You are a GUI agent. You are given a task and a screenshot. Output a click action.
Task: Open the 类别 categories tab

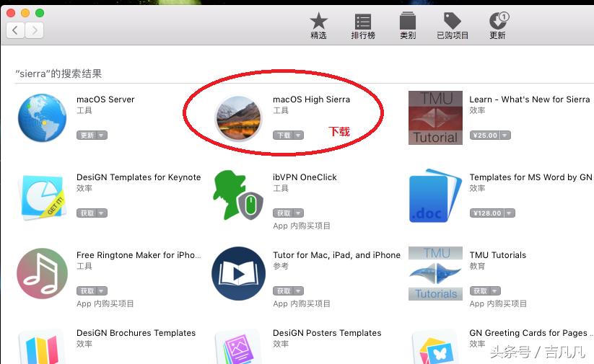[x=408, y=26]
